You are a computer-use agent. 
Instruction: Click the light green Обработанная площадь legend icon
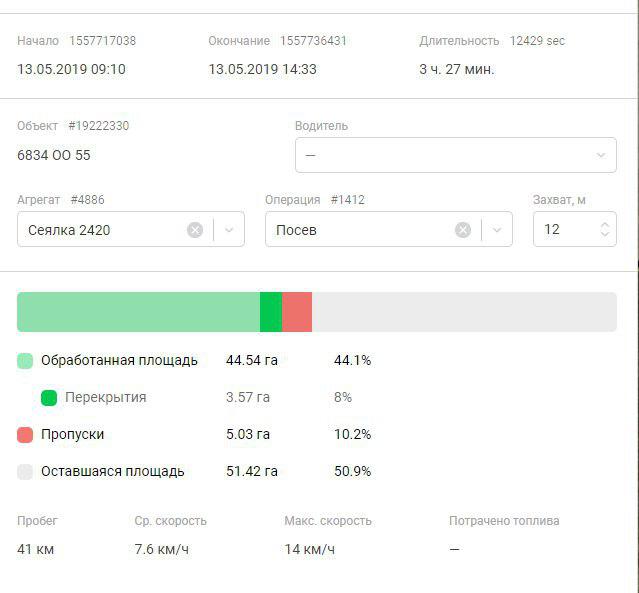pos(25,361)
